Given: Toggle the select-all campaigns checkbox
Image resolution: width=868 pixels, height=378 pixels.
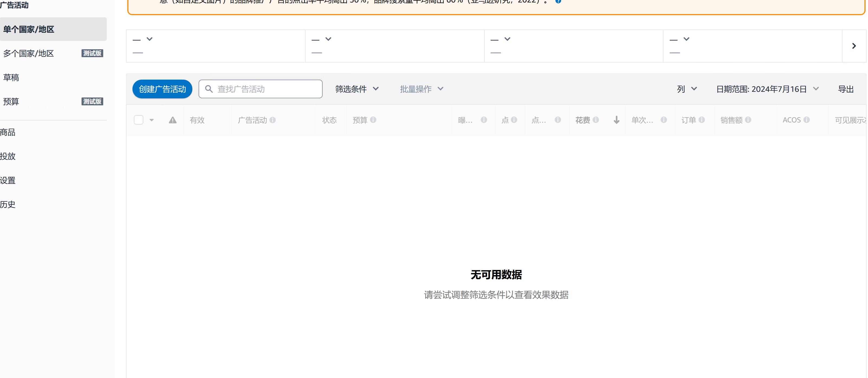Looking at the screenshot, I should [x=138, y=120].
